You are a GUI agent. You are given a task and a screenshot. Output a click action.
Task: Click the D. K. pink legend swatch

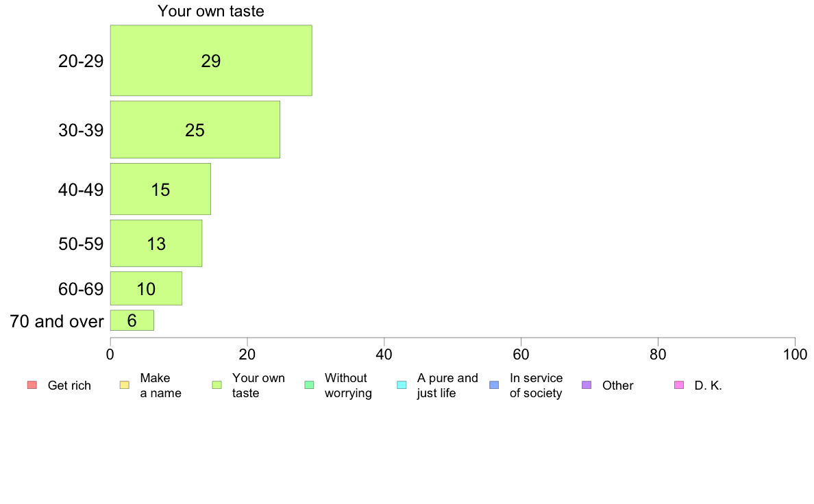coord(679,385)
